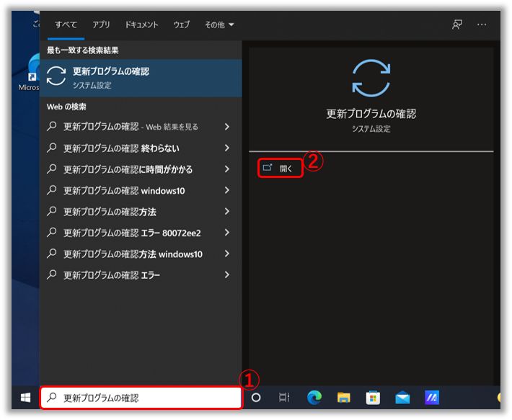Open Microsoft Store from taskbar
The image size is (512, 420).
[373, 398]
